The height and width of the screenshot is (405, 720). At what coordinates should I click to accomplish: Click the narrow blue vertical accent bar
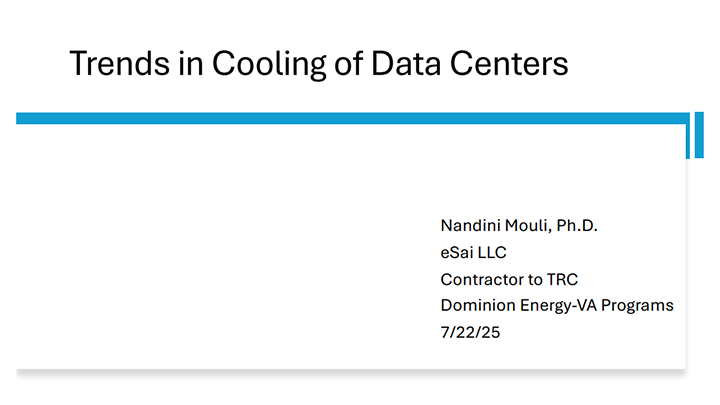(699, 135)
